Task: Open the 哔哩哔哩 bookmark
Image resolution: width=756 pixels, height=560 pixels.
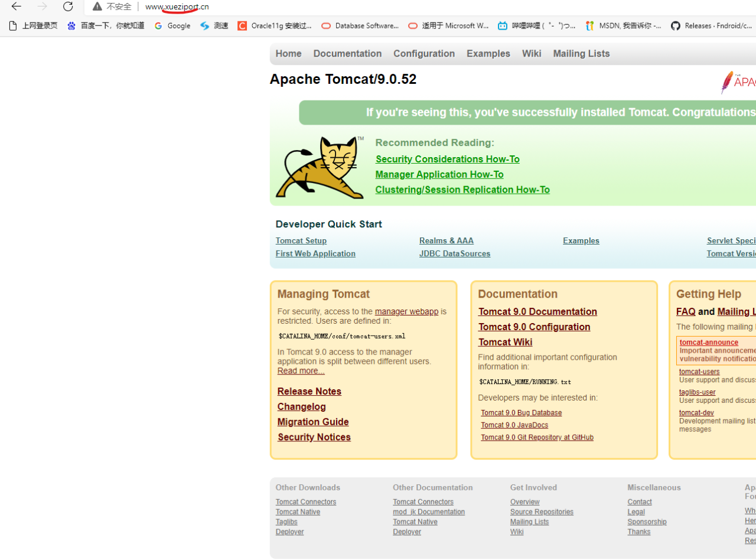Action: (x=537, y=25)
